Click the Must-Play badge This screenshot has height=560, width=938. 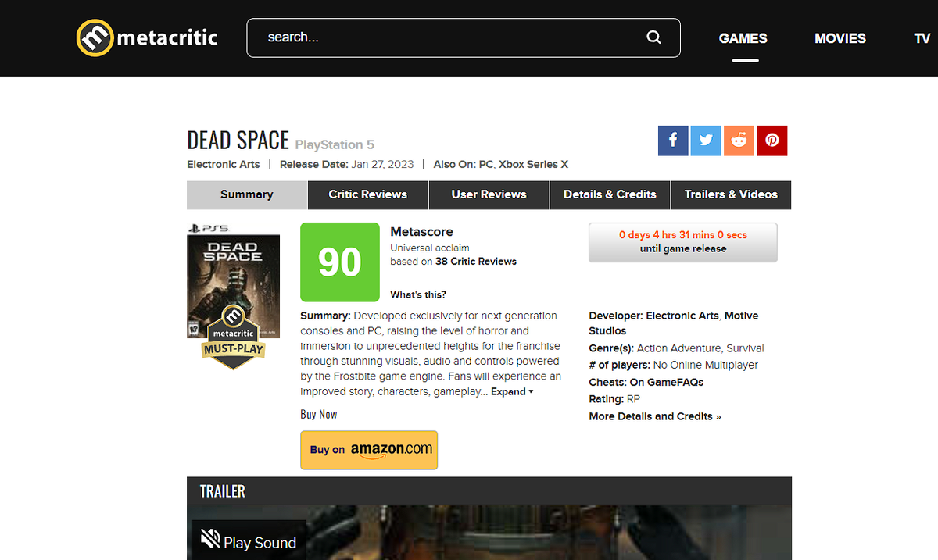click(233, 337)
